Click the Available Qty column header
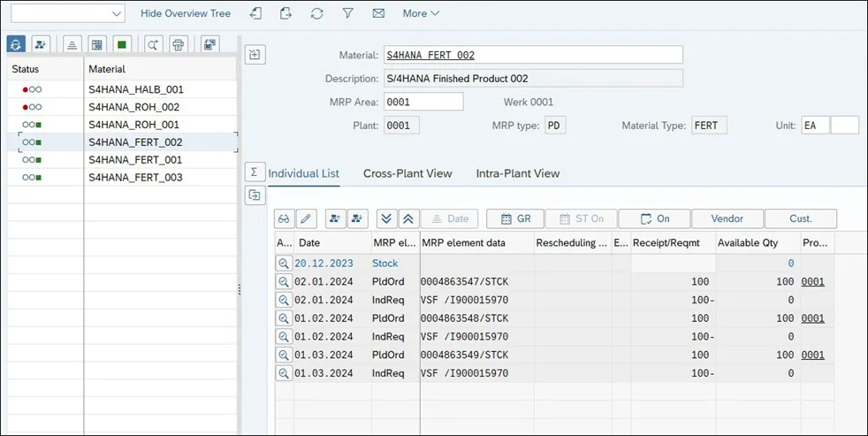The height and width of the screenshot is (436, 868). [x=758, y=242]
